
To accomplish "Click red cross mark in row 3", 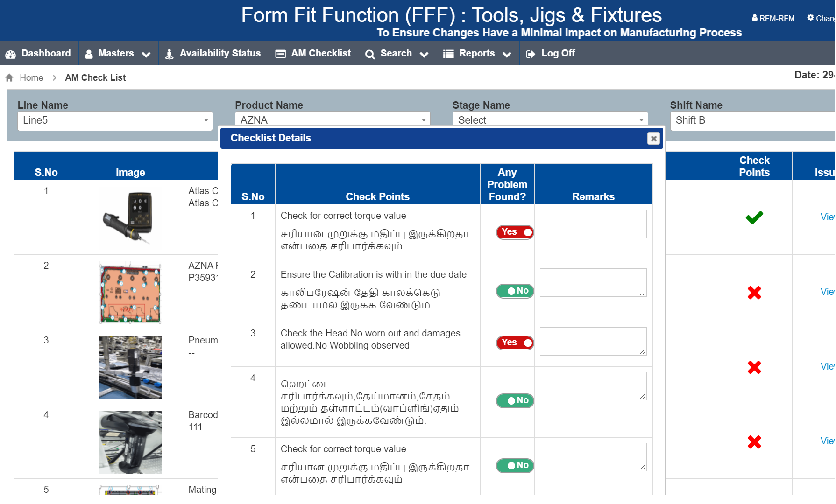I will [x=754, y=367].
